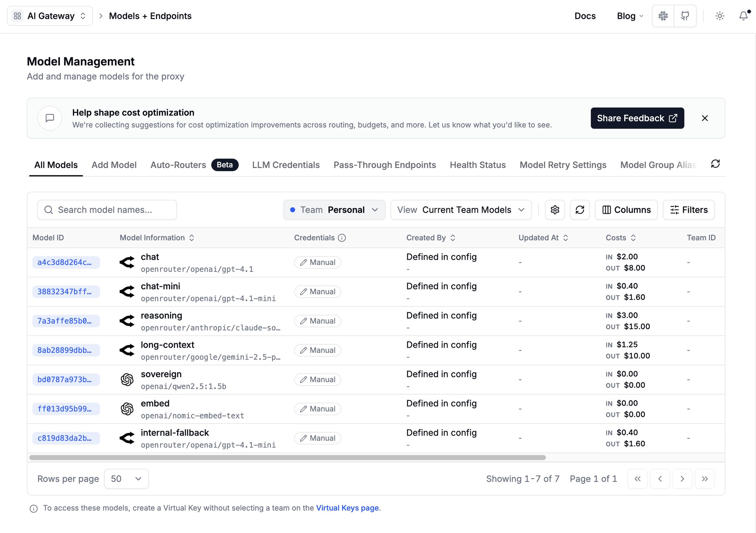The image size is (756, 533).
Task: Open the GitHub repository icon
Action: pyautogui.click(x=685, y=16)
